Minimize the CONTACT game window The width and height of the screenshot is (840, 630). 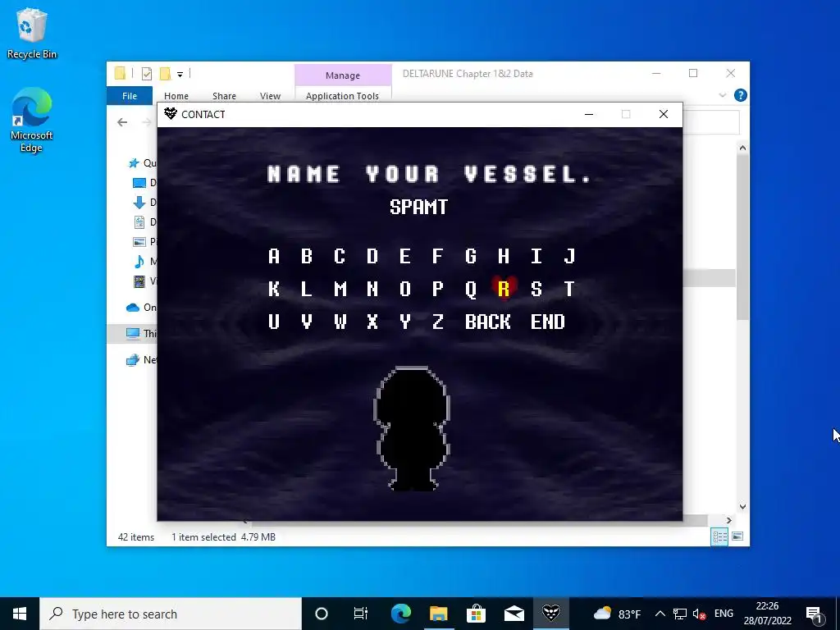tap(589, 114)
